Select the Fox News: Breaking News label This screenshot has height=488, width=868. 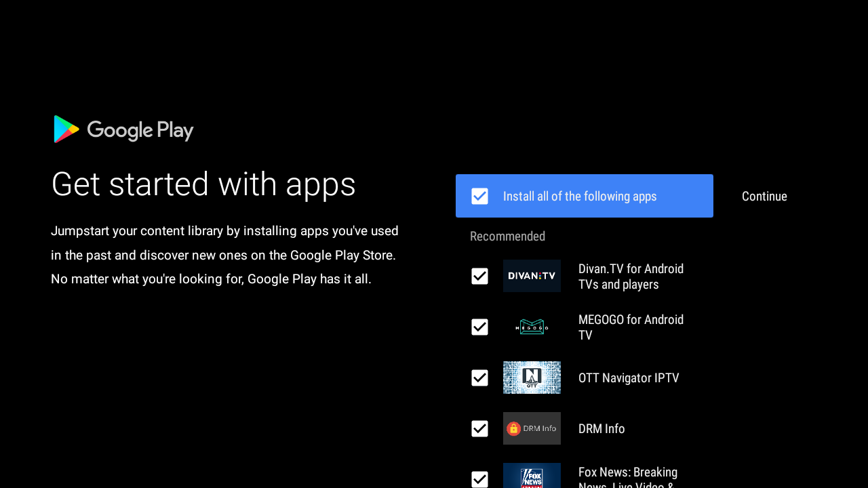628,476
